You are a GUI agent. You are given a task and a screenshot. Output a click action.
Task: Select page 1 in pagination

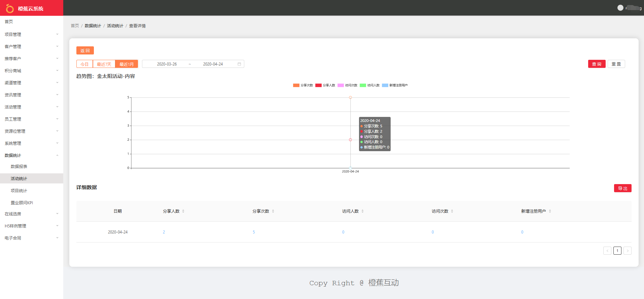(617, 251)
